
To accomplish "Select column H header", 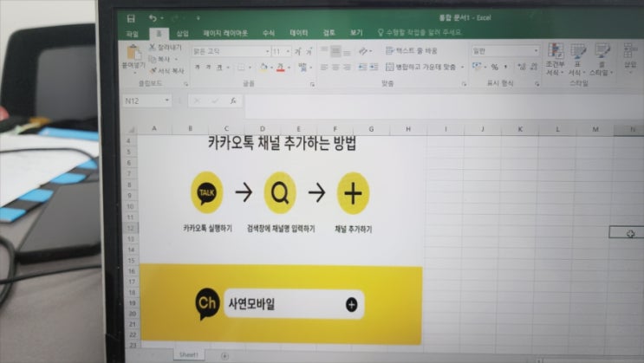I will (408, 129).
